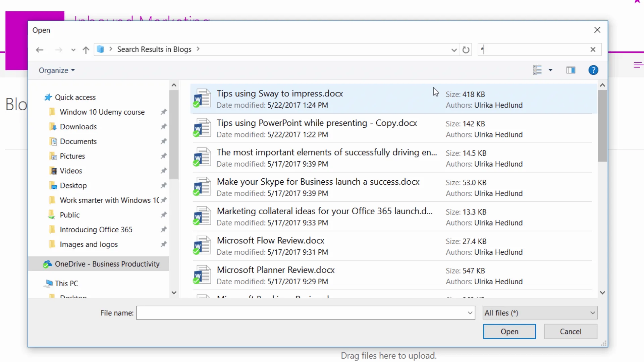Click Search Results in Blogs breadcrumb
The image size is (644, 362).
[x=154, y=49]
